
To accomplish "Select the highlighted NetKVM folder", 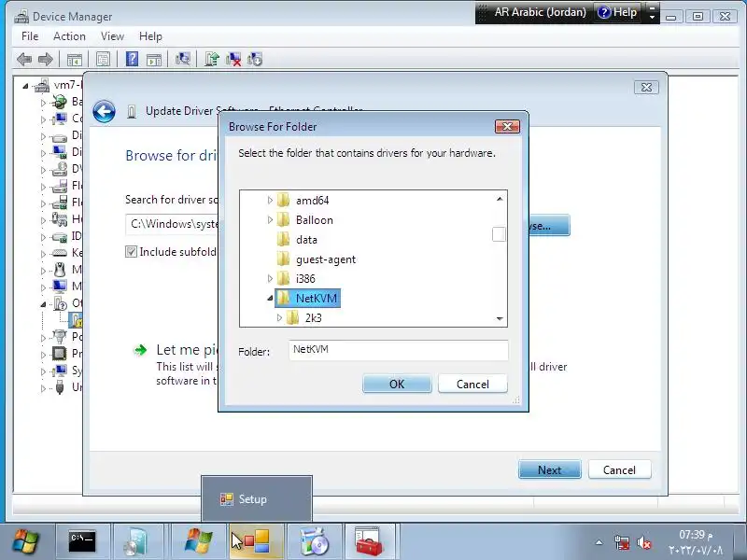I will pyautogui.click(x=308, y=298).
